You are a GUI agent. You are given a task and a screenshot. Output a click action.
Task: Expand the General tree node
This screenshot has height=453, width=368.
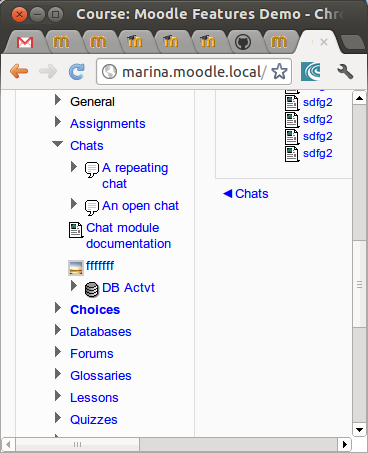tap(58, 100)
